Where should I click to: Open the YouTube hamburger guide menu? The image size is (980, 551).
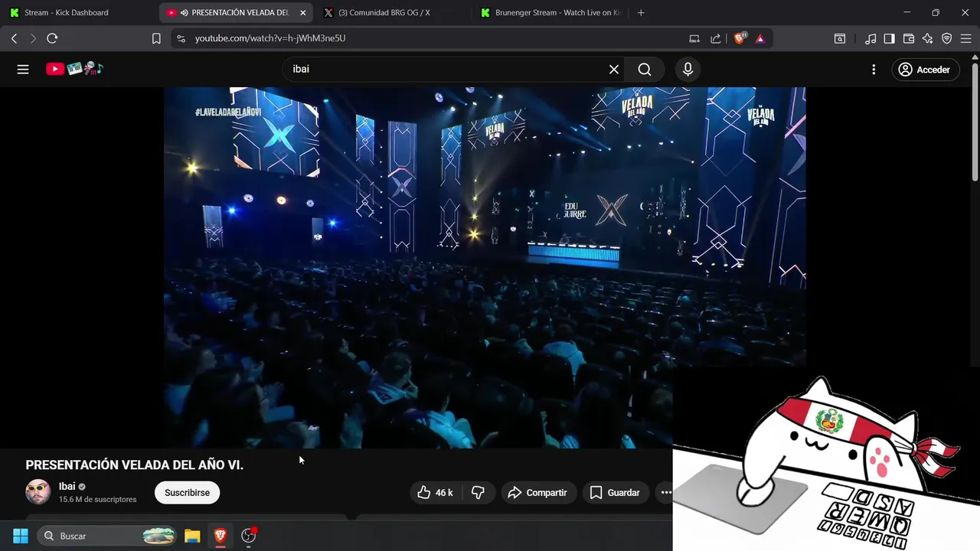(x=23, y=70)
